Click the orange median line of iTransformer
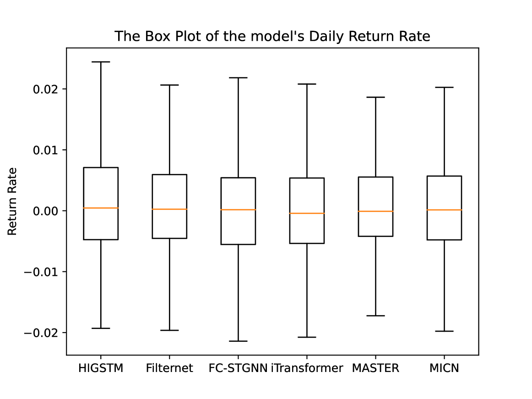This screenshot has height=399, width=532. pos(307,213)
